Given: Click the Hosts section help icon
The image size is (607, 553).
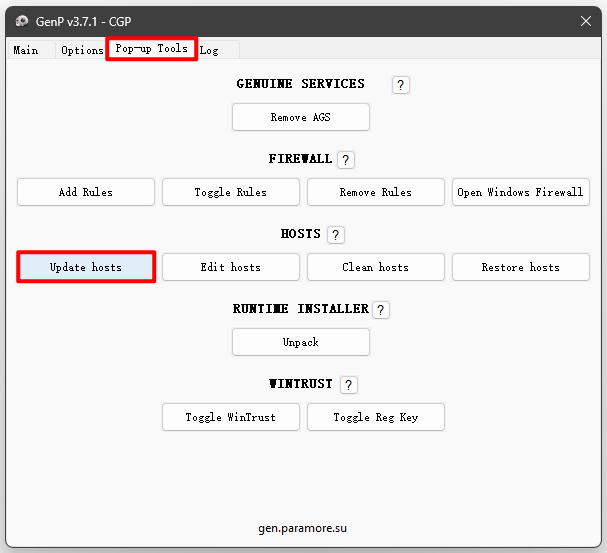Looking at the screenshot, I should tap(336, 235).
